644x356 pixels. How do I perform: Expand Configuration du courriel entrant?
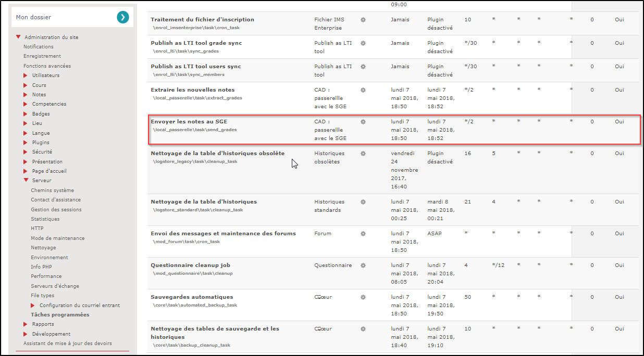pyautogui.click(x=33, y=305)
